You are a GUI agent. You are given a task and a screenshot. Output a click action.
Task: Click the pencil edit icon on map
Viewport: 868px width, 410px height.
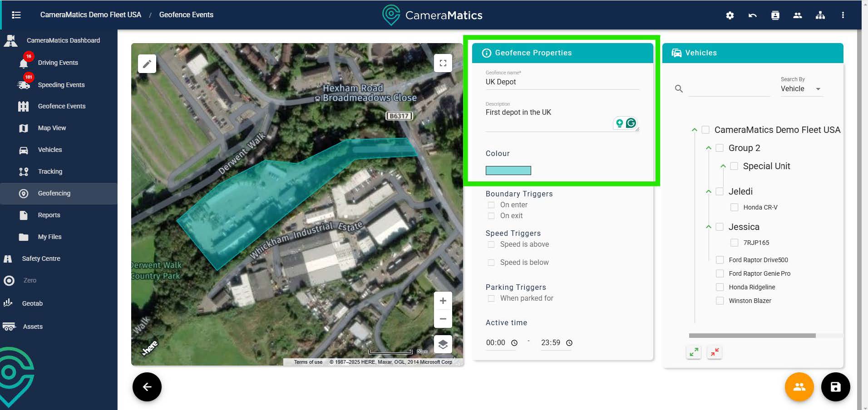tap(147, 64)
